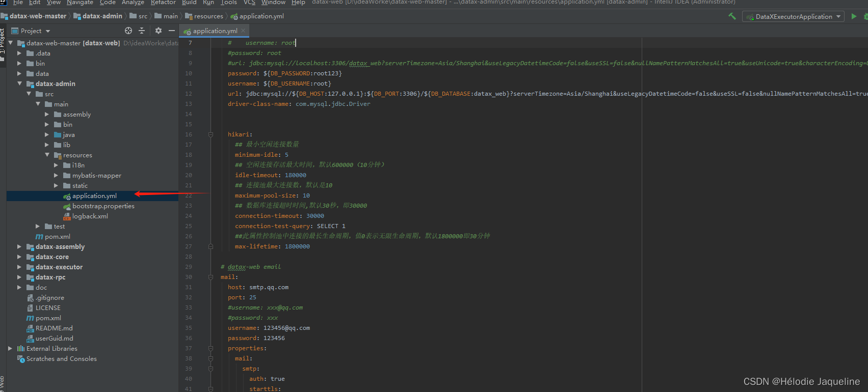Open the Refactor menu

(163, 3)
